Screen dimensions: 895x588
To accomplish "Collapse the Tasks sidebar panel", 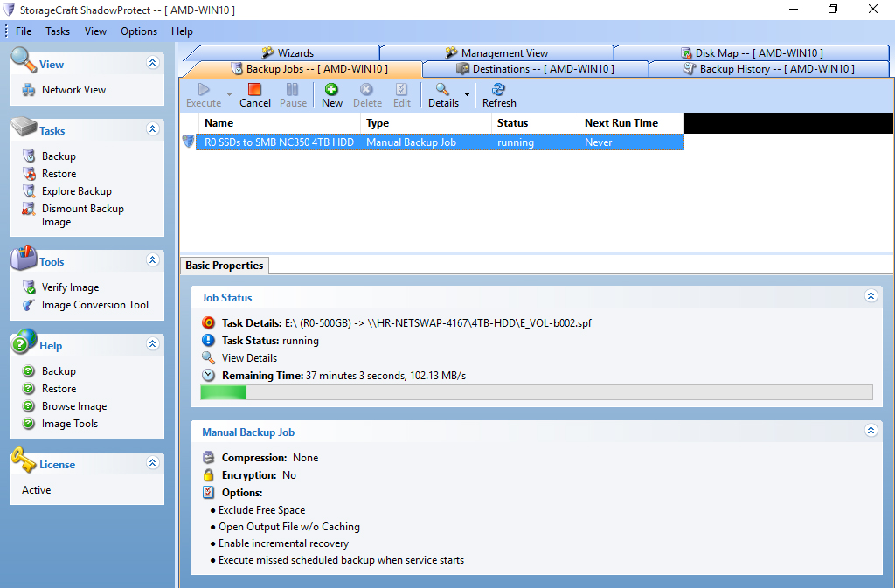I will pos(152,129).
